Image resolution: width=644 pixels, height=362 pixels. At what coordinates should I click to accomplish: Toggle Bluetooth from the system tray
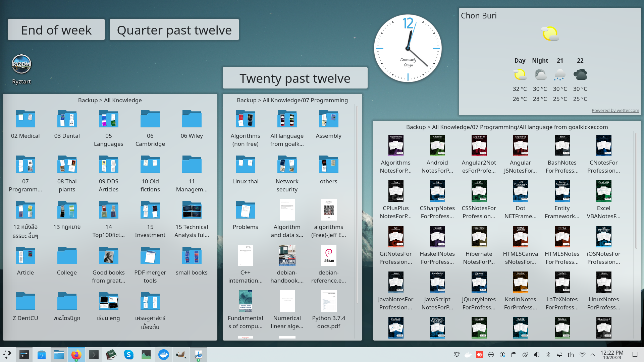[x=548, y=355]
